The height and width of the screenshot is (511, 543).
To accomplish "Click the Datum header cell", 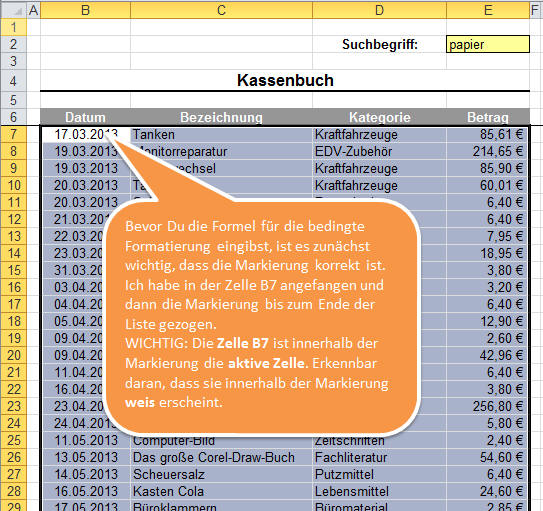I will [x=85, y=117].
